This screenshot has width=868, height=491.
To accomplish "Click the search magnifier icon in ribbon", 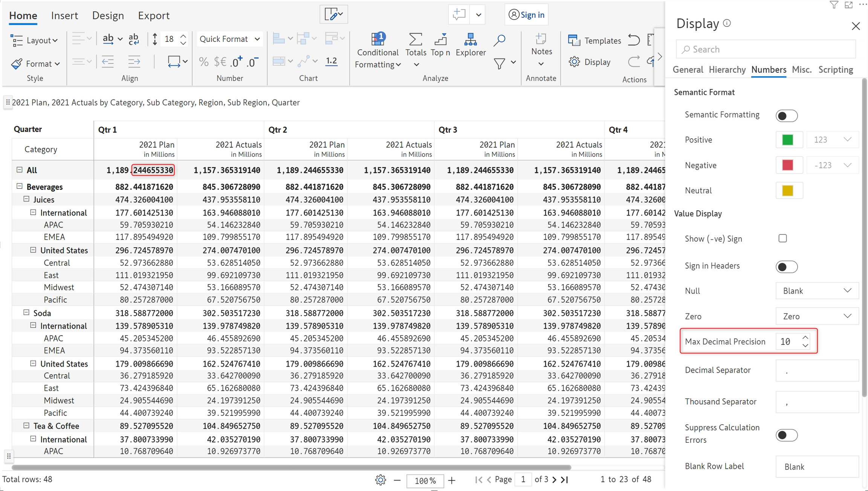I will tap(499, 40).
